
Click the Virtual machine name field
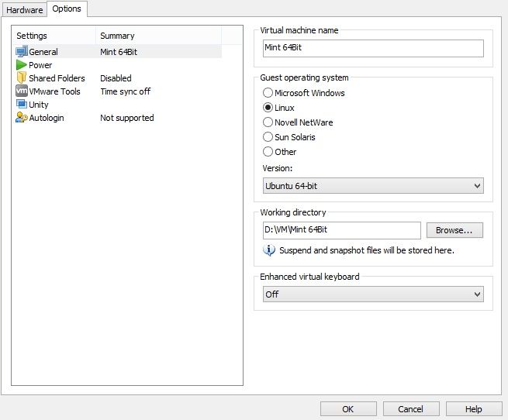pyautogui.click(x=373, y=48)
